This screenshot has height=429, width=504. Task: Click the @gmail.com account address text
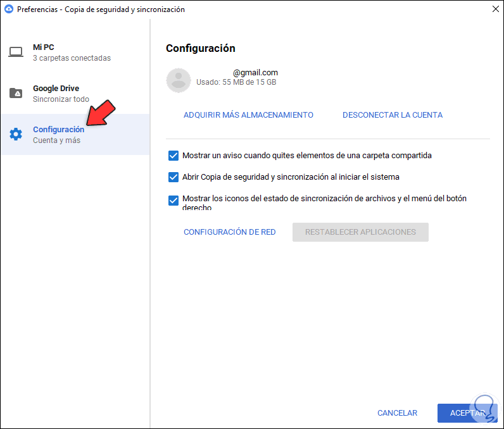[255, 73]
